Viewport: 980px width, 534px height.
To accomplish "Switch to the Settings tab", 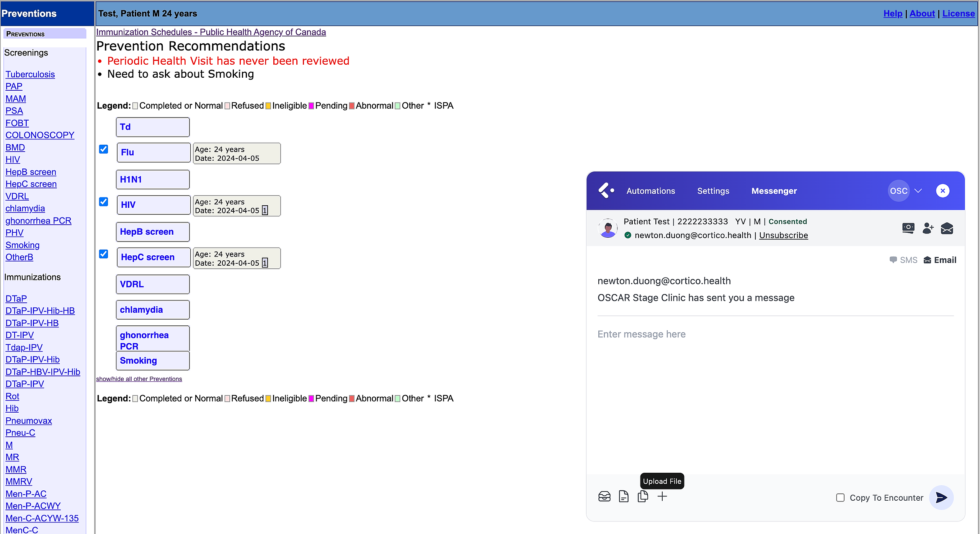I will coord(713,191).
